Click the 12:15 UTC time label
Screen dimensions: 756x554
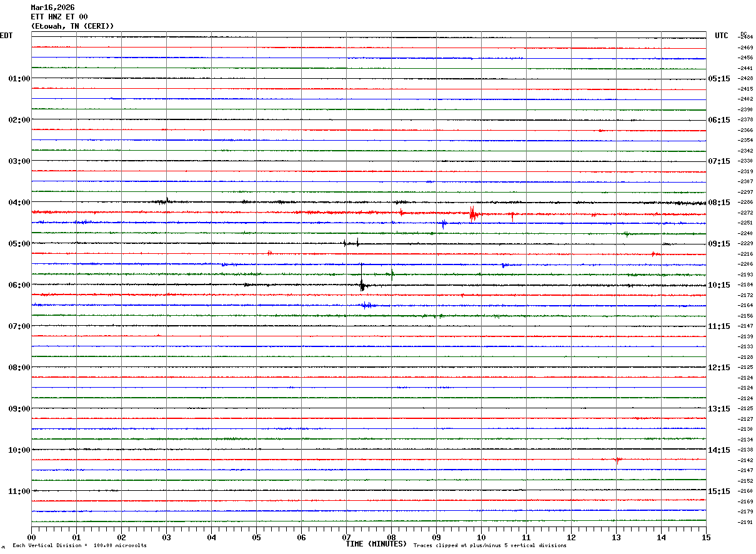(719, 368)
